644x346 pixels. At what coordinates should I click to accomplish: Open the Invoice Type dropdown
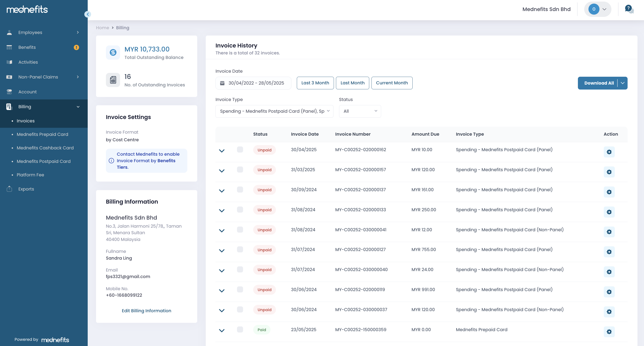pyautogui.click(x=274, y=111)
